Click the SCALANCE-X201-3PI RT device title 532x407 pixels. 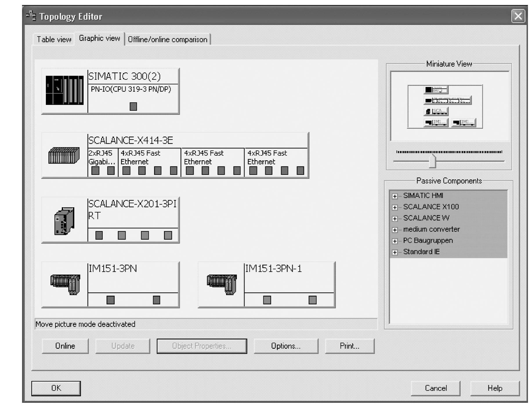[x=132, y=210]
